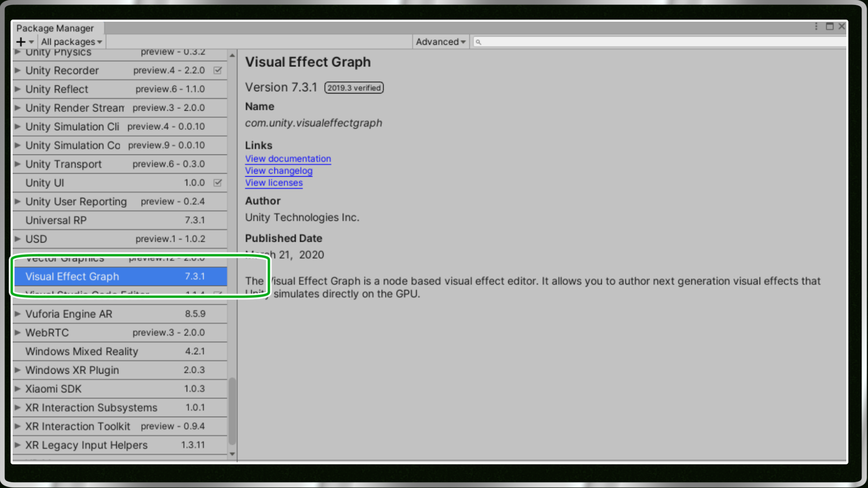Select Visual Effect Graph package
868x488 pixels.
click(x=120, y=277)
